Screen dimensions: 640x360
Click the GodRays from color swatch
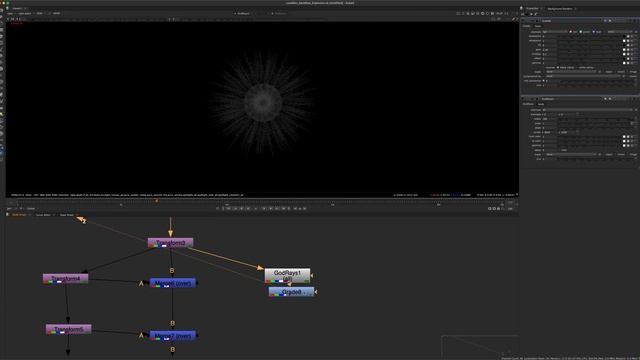coord(624,137)
